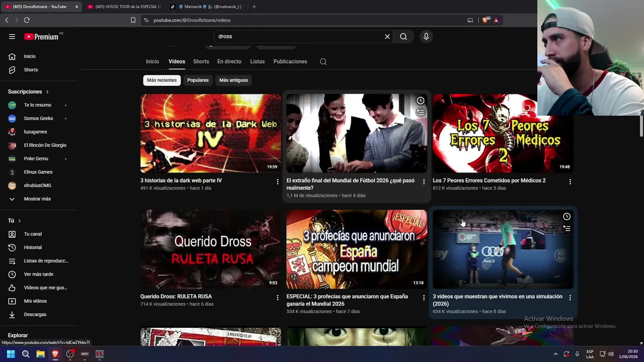Select the channel Videos tab
Image resolution: width=644 pixels, height=362 pixels.
[177, 62]
